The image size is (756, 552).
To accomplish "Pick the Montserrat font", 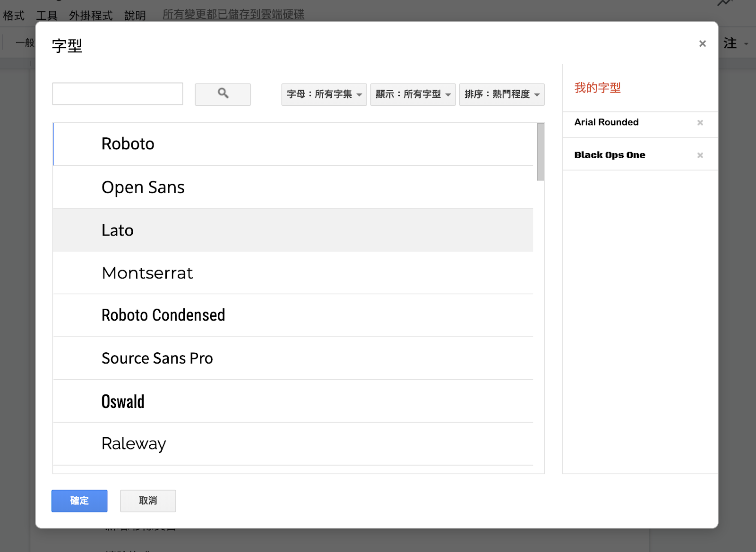I will pos(293,273).
